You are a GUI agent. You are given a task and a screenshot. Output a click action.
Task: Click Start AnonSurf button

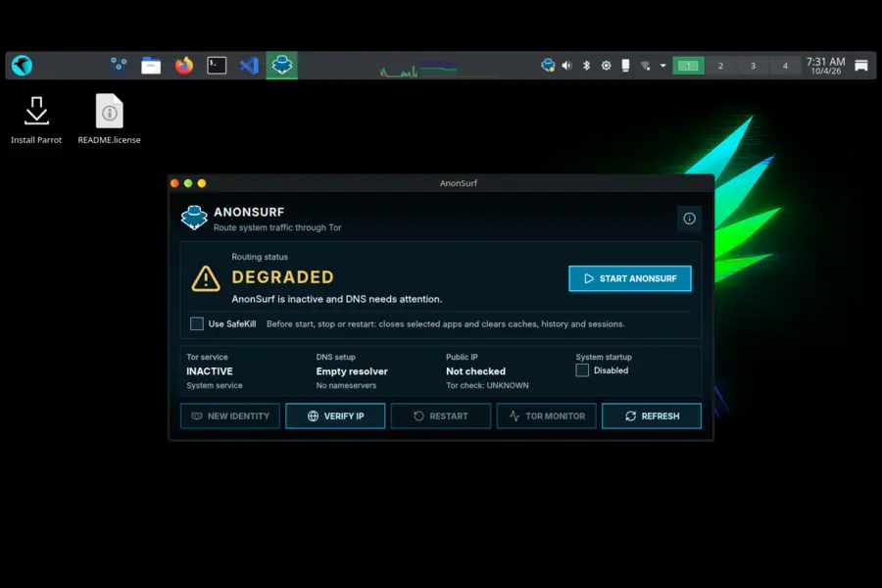click(630, 278)
